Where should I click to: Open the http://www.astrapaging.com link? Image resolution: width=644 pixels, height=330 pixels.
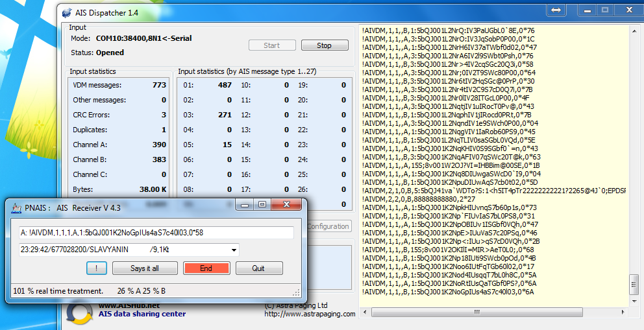[310, 314]
